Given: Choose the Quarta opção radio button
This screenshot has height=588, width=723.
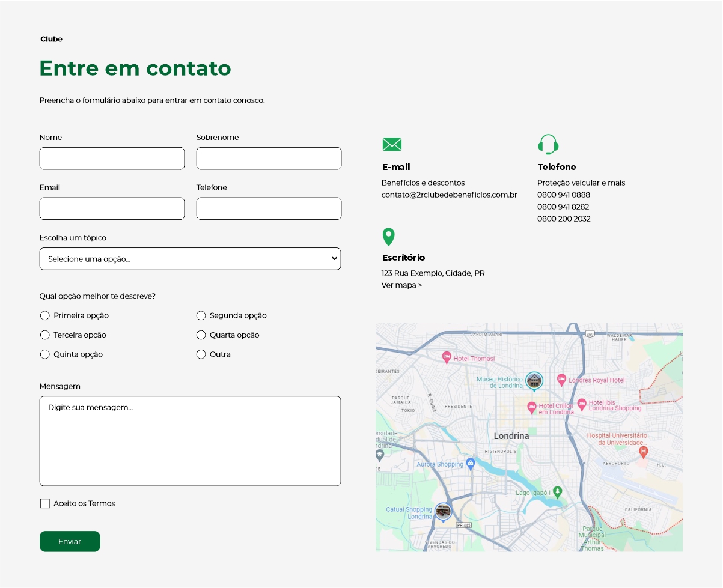Looking at the screenshot, I should [x=201, y=335].
